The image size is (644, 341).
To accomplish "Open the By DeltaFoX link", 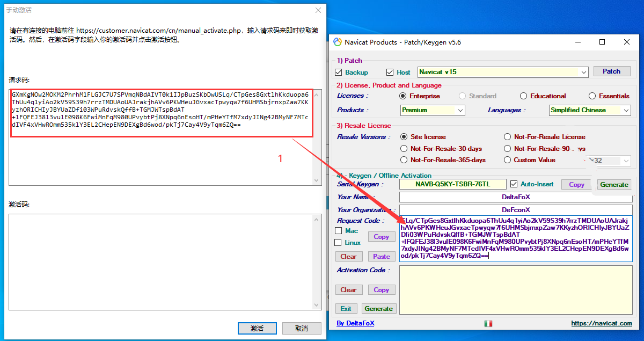I will click(x=355, y=323).
